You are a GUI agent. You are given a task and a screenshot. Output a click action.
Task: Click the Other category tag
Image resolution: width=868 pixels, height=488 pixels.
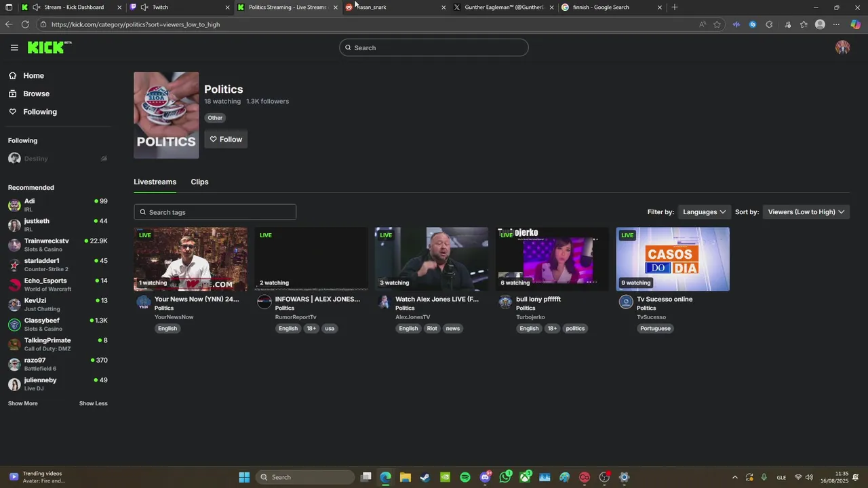tap(215, 118)
